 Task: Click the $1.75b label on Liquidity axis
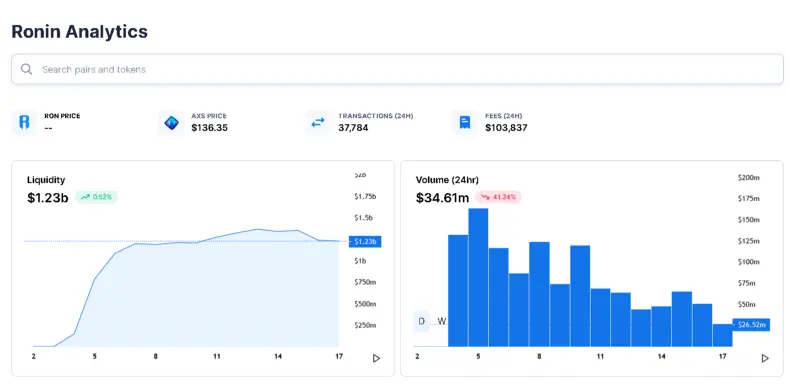(365, 197)
